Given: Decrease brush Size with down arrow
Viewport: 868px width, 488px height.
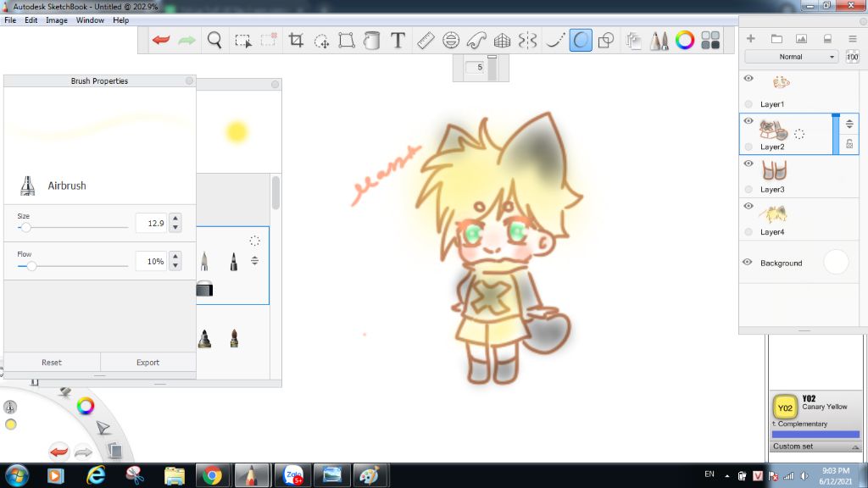Looking at the screenshot, I should [175, 227].
